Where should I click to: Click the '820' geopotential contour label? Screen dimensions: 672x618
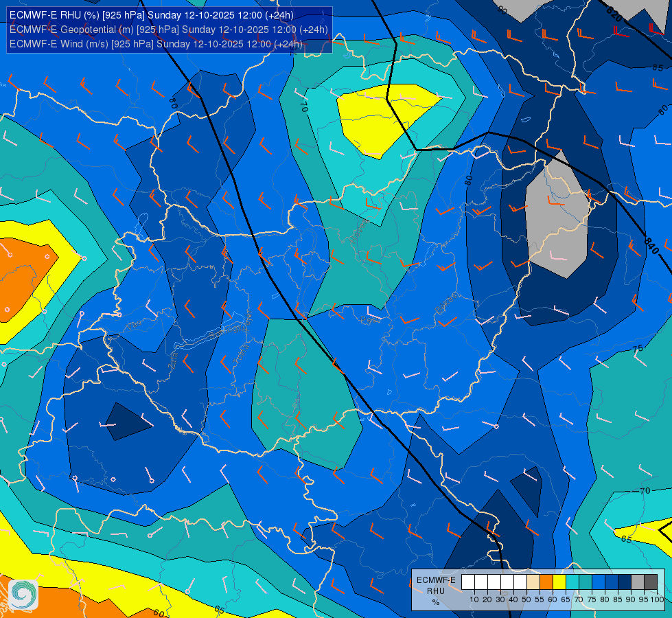[614, 14]
